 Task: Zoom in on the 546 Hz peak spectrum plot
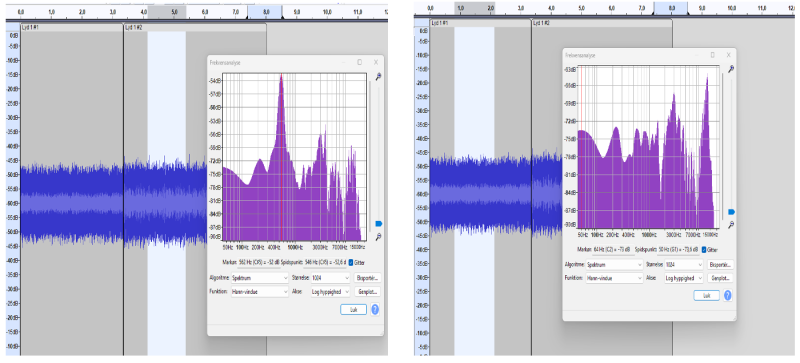click(378, 77)
